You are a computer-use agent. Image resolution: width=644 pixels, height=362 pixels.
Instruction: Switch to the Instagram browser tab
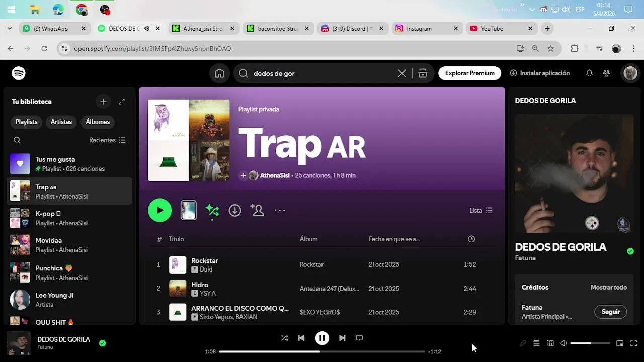tap(427, 29)
